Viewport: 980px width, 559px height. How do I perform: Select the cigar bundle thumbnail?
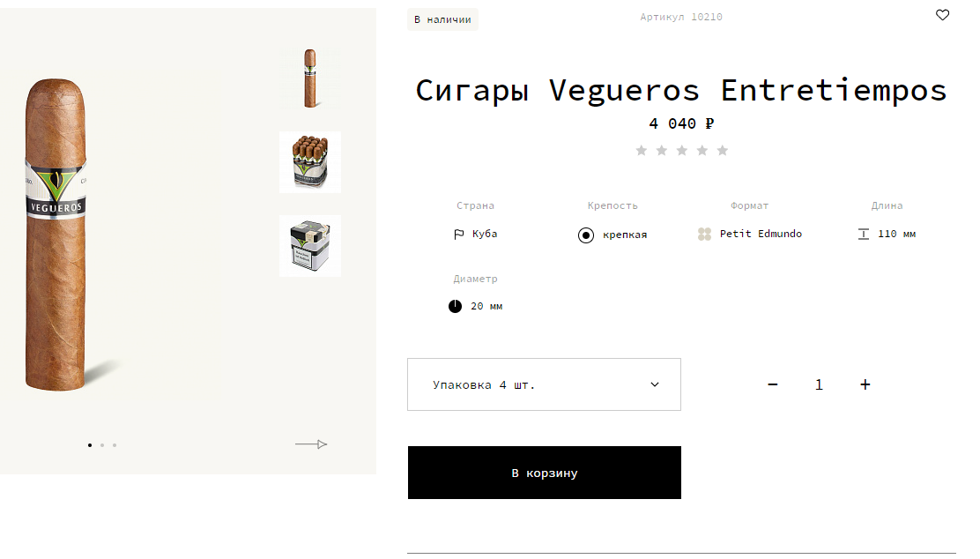[x=310, y=162]
